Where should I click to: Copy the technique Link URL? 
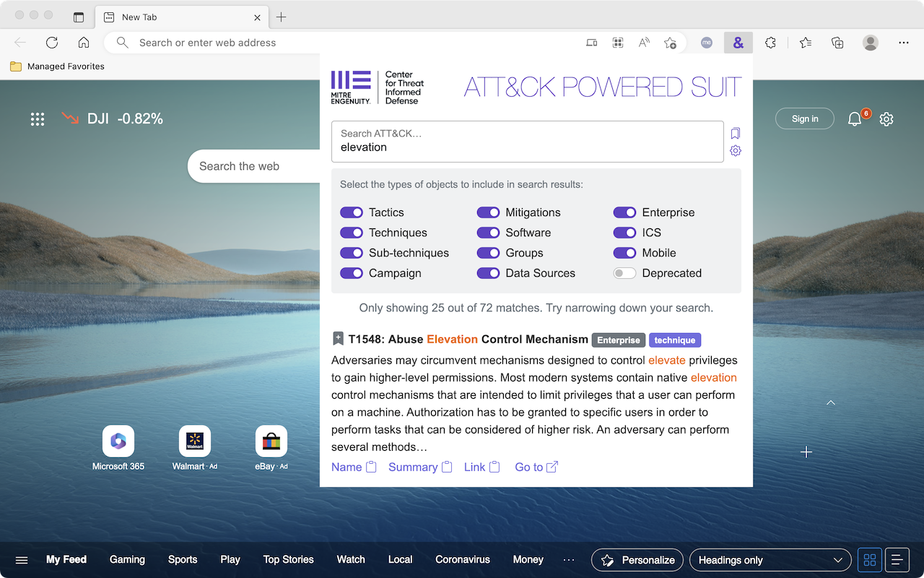pos(481,467)
